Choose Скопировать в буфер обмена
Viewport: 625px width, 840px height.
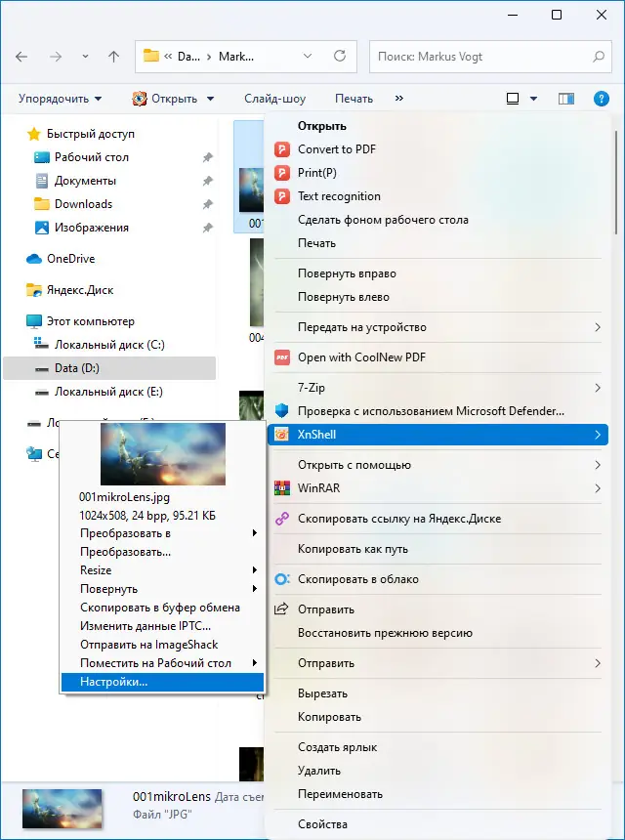pyautogui.click(x=162, y=608)
